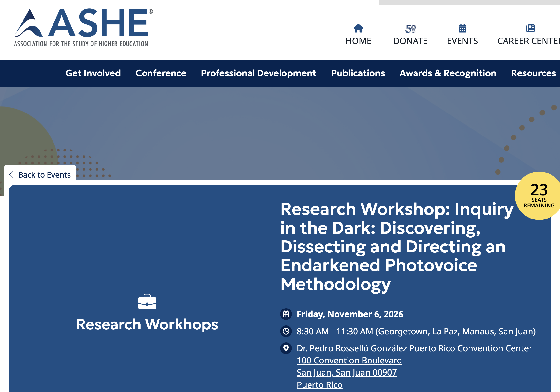This screenshot has width=560, height=392.
Task: Go to the EVENTS page
Action: pos(462,41)
